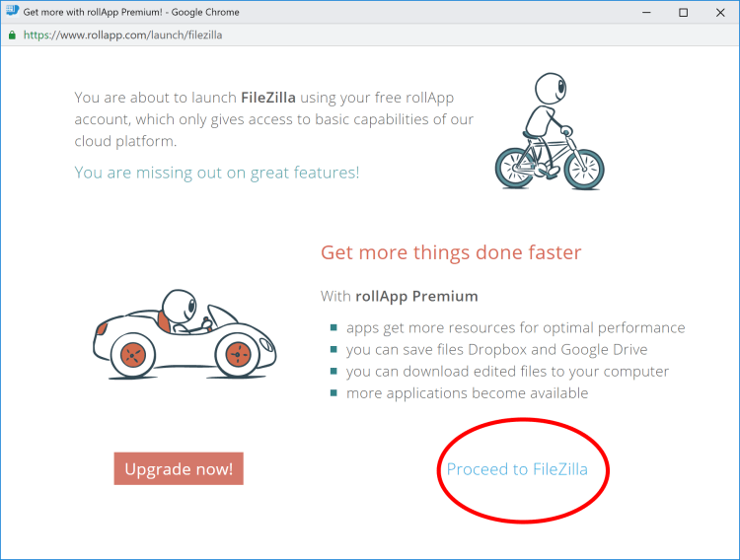Screen dimensions: 740x560
Task: Open the Proceed to FileZilla link
Action: (517, 469)
